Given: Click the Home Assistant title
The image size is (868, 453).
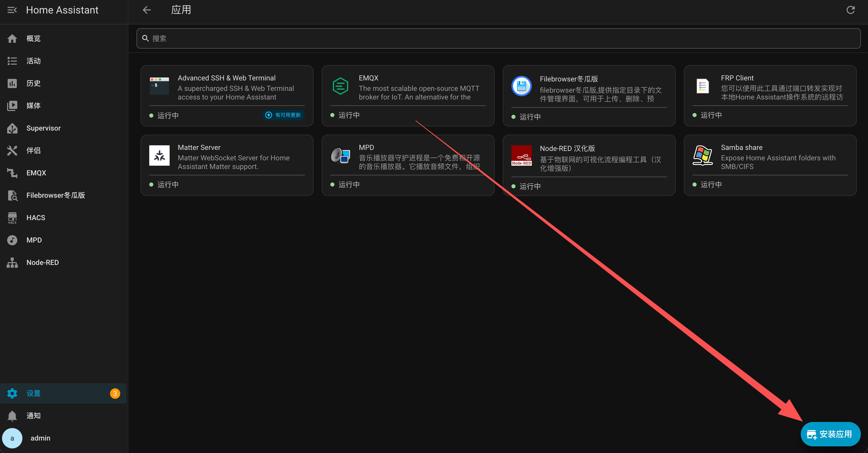Looking at the screenshot, I should 62,10.
